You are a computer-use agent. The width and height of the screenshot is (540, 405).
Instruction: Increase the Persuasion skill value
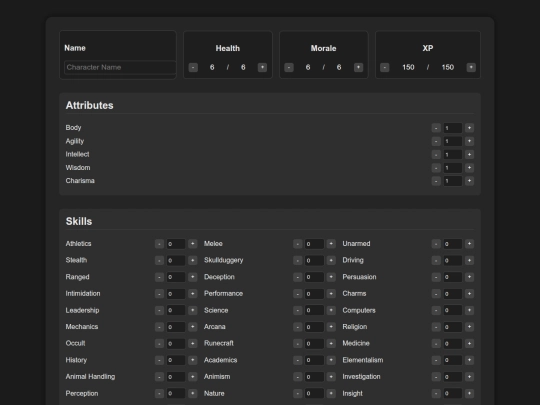click(x=469, y=277)
